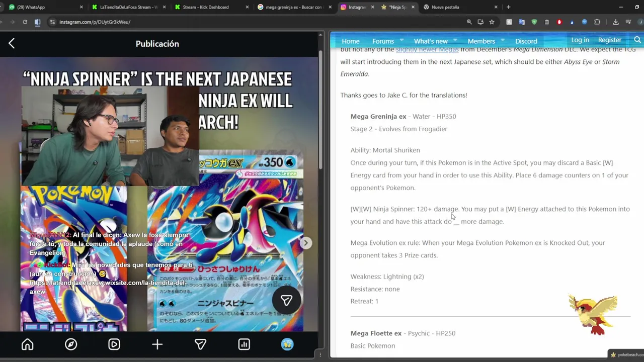Open Instagram reels icon
Viewport: 644px width, 362px height.
point(114,344)
